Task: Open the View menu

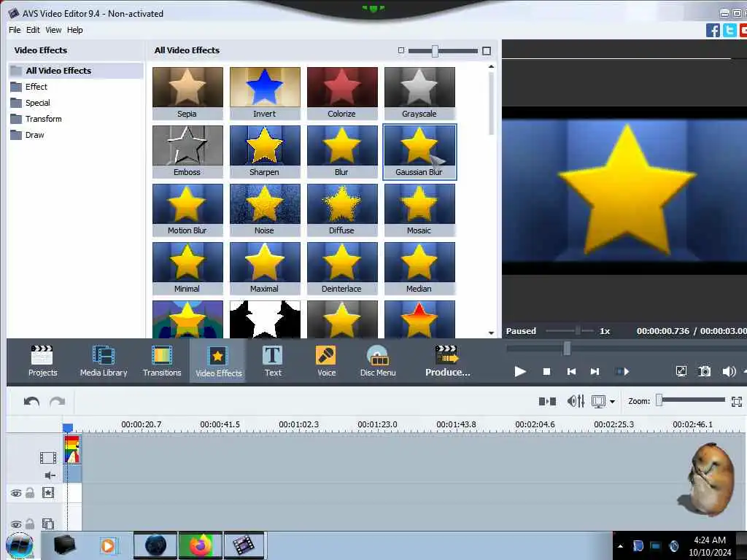Action: (x=53, y=29)
